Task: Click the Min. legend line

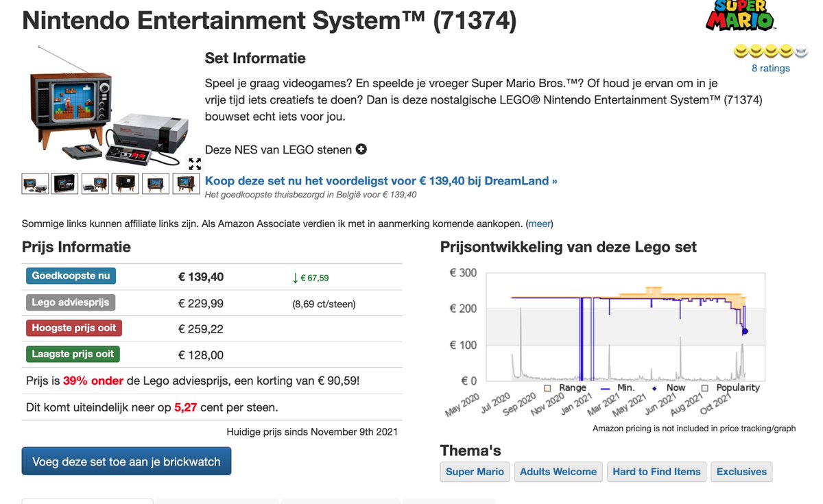Action: point(606,388)
